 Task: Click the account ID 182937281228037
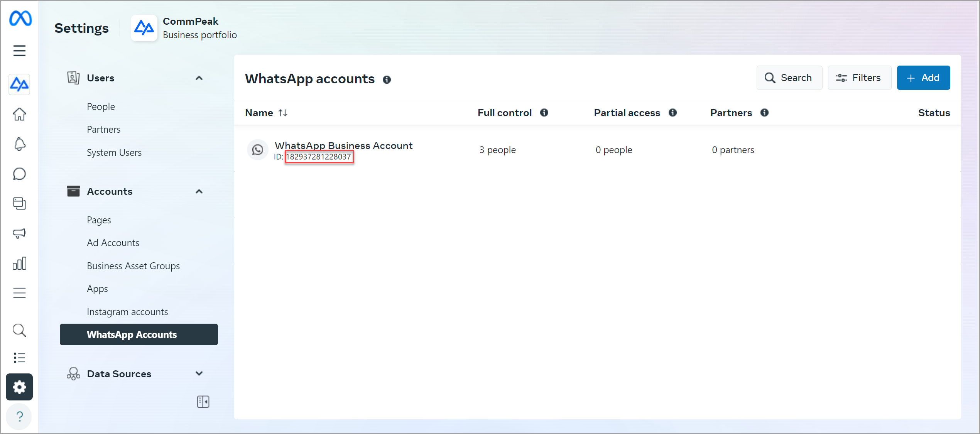point(319,157)
